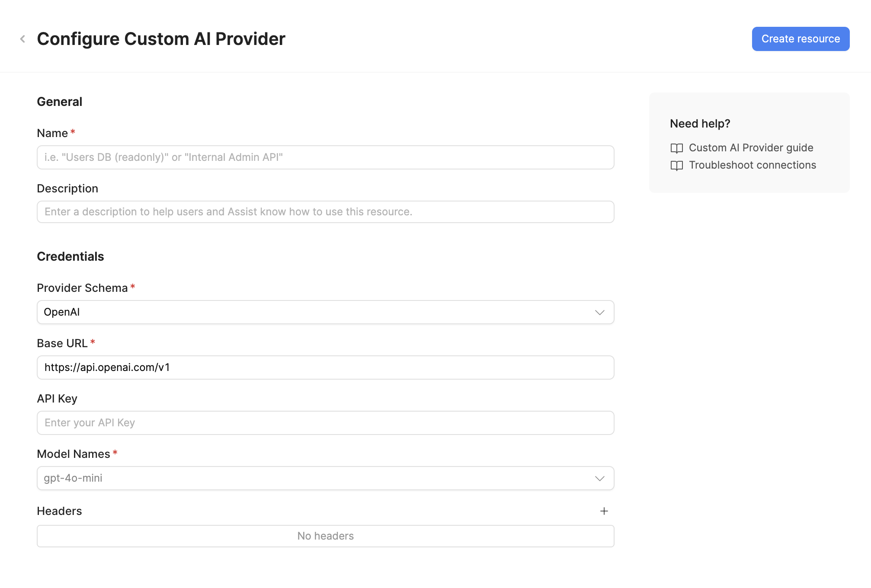Click the plus icon to add a header
The height and width of the screenshot is (588, 871).
(604, 511)
